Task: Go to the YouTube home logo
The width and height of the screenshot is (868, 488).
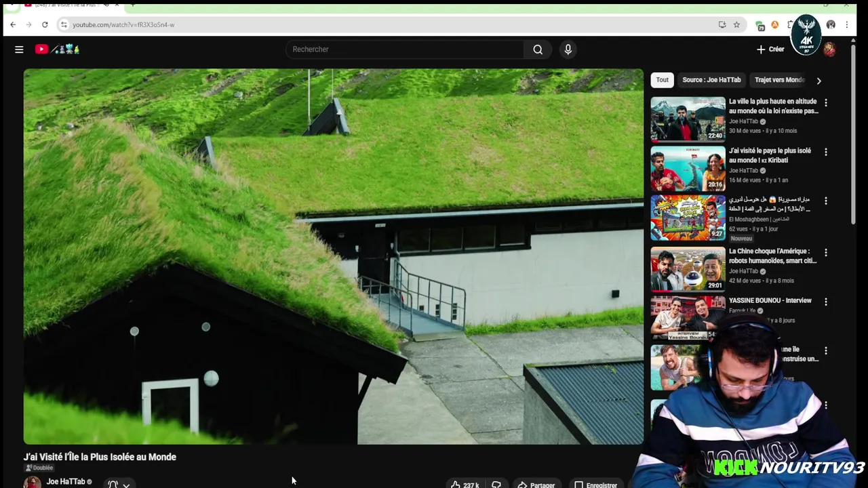Action: coord(58,49)
